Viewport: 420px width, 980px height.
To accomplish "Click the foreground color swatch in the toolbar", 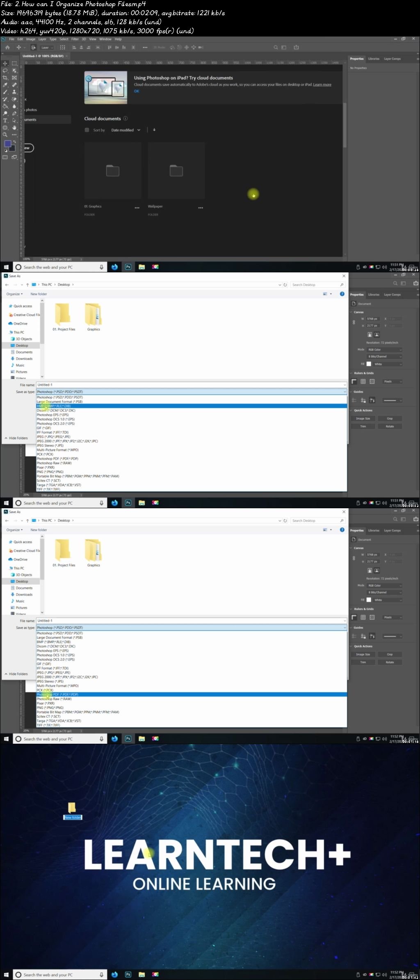I will [x=7, y=144].
